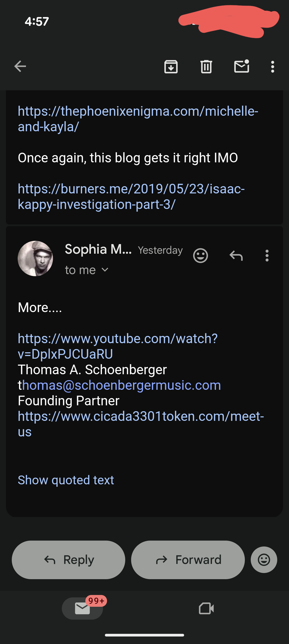Delete the email with trash icon
This screenshot has width=289, height=644.
click(206, 66)
